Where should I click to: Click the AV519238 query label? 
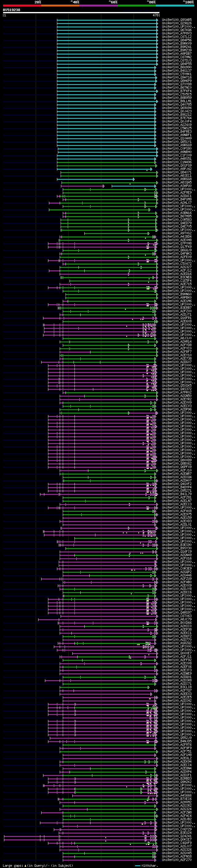pos(11,10)
